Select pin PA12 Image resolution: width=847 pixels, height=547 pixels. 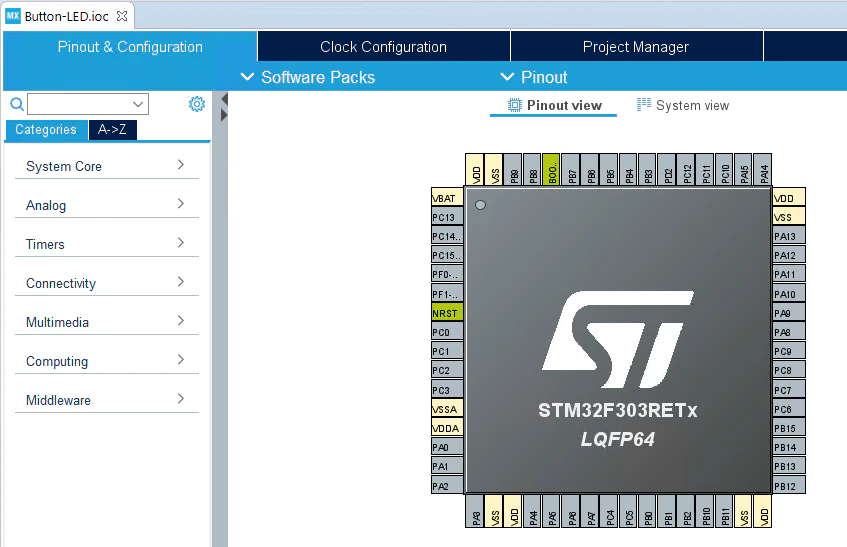click(x=789, y=255)
